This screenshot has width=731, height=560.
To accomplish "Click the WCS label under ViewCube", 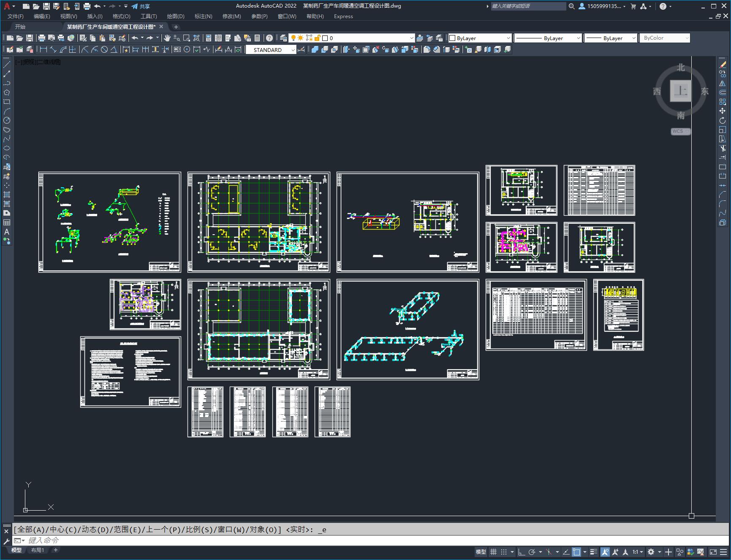I will click(680, 131).
